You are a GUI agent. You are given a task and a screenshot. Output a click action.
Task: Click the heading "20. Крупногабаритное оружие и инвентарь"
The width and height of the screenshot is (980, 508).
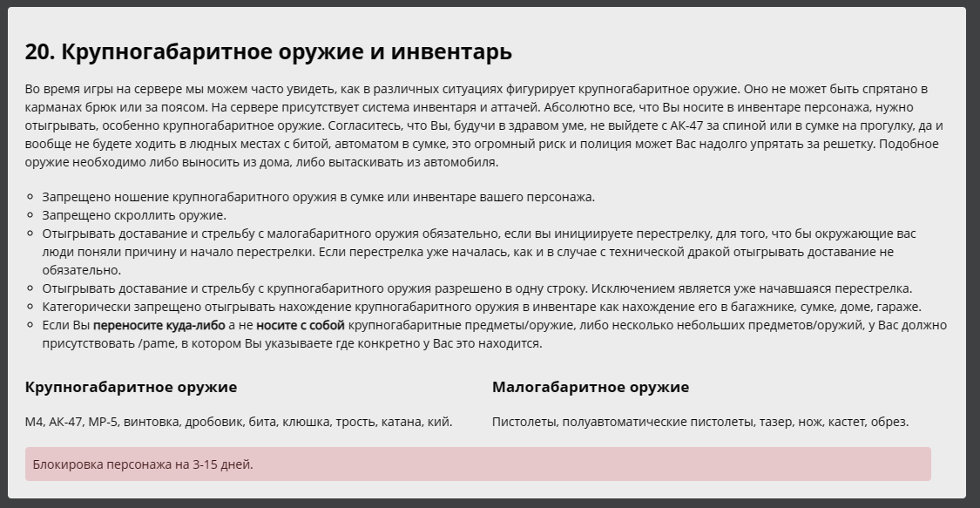coord(268,52)
